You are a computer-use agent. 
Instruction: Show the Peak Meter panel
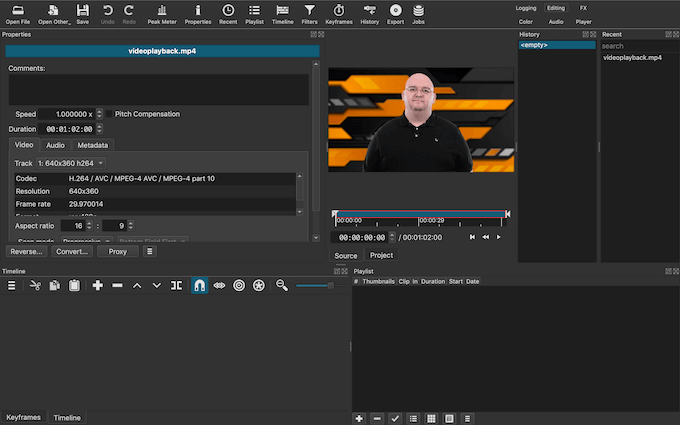pos(161,13)
